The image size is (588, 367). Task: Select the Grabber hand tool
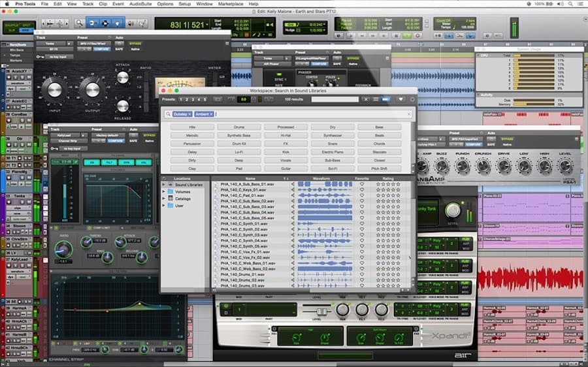(118, 24)
